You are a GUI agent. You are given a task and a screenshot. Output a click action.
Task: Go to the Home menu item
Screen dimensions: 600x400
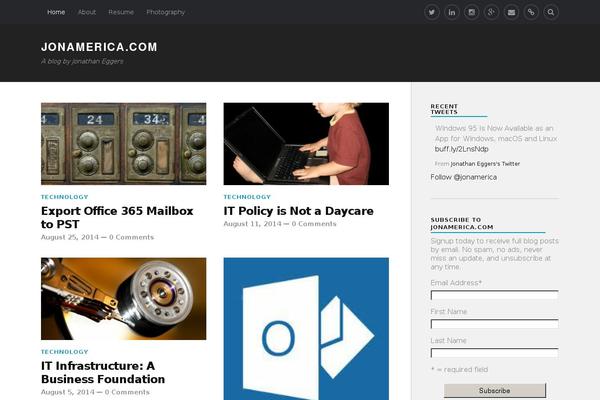[56, 12]
